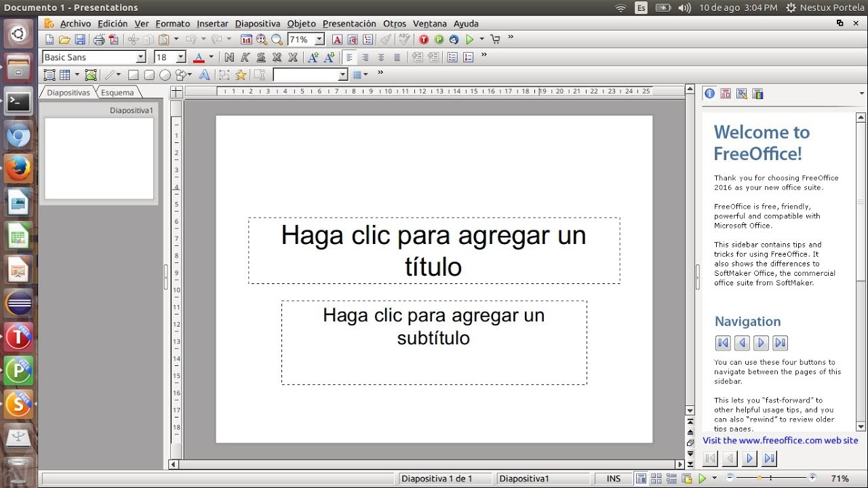This screenshot has height=488, width=868.
Task: Toggle underline S formatting
Action: pos(261,57)
